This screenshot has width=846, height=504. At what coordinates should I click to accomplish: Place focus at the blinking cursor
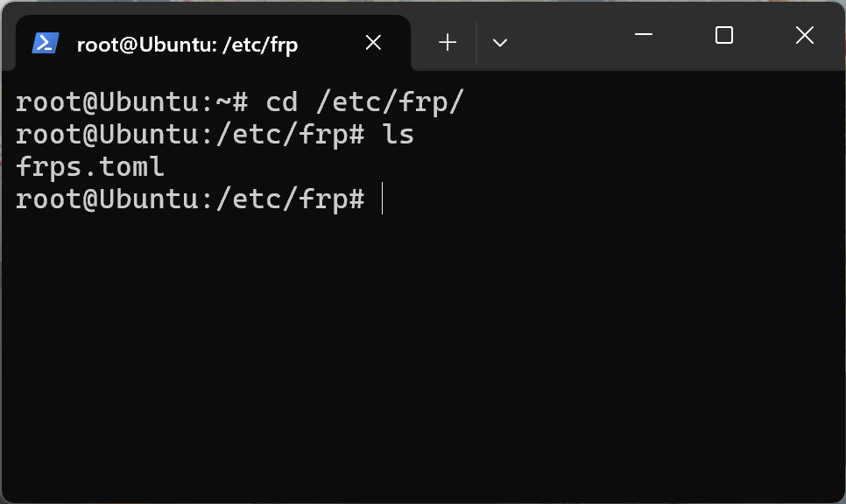pyautogui.click(x=382, y=199)
